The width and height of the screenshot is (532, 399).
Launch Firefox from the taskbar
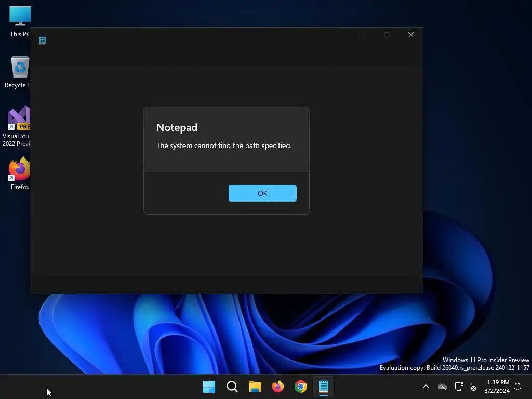[x=278, y=387]
